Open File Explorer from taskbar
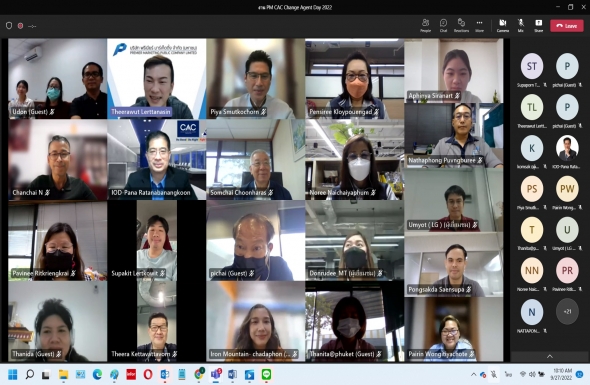 pyautogui.click(x=63, y=374)
